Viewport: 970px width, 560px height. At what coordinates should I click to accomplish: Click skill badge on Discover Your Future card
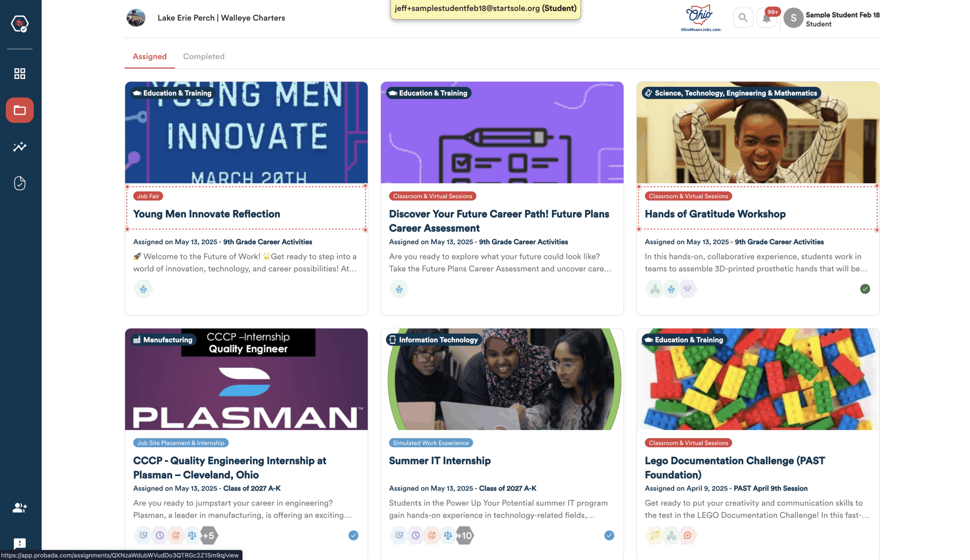399,289
